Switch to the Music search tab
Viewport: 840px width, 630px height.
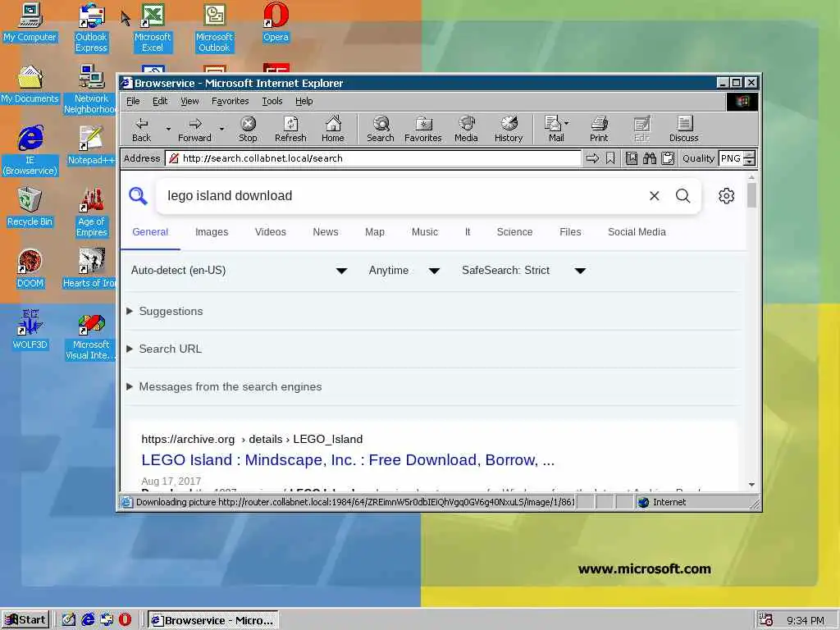point(425,232)
